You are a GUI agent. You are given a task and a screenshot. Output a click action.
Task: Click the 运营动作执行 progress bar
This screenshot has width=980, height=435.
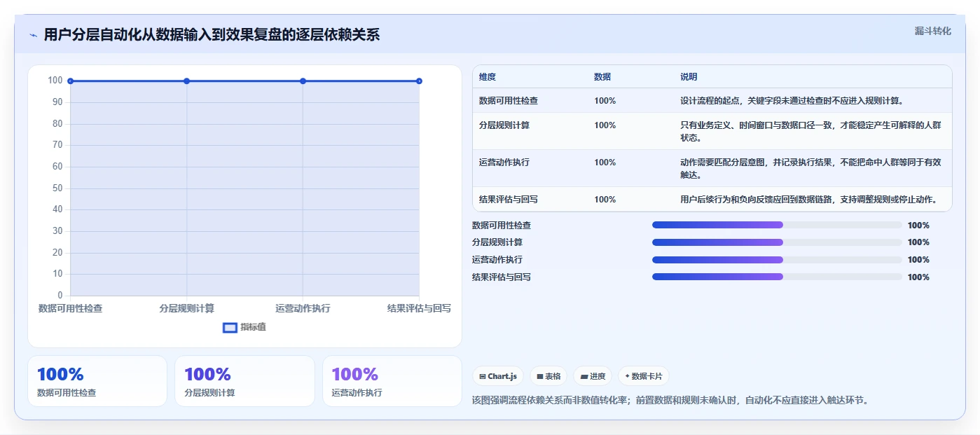pos(777,260)
